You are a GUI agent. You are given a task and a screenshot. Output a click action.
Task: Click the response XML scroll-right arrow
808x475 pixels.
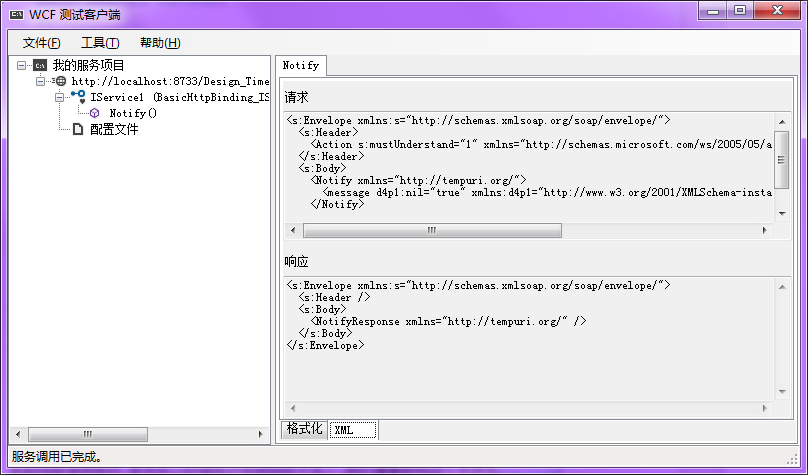click(x=765, y=408)
